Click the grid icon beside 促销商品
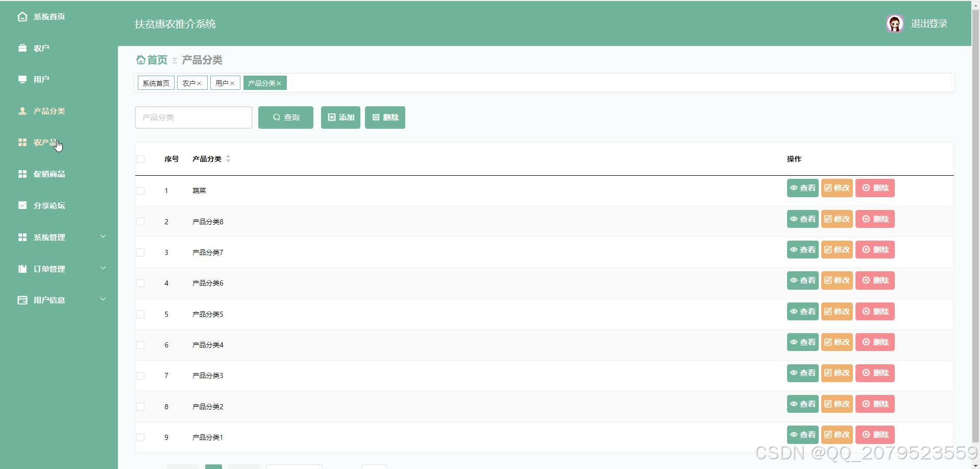Screen dimensions: 980x469 click(x=22, y=174)
